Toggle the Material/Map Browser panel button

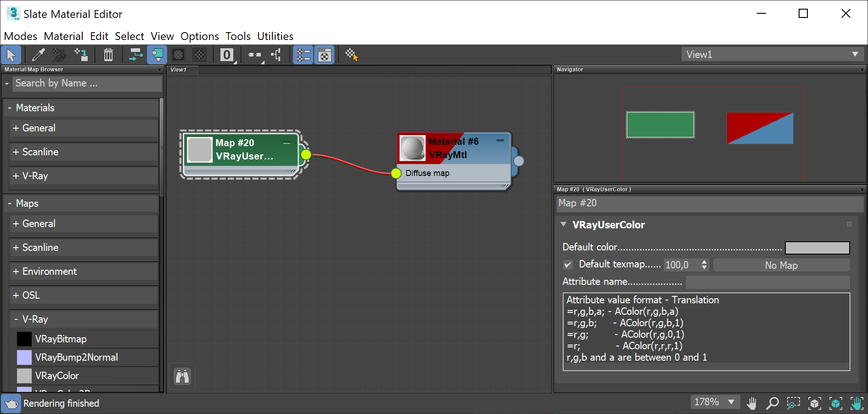coord(303,55)
